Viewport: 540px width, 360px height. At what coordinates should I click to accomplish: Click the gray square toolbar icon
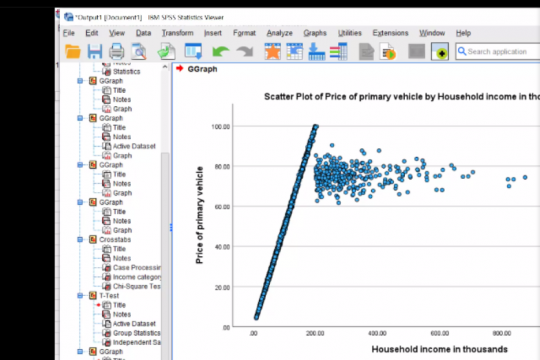click(x=416, y=52)
